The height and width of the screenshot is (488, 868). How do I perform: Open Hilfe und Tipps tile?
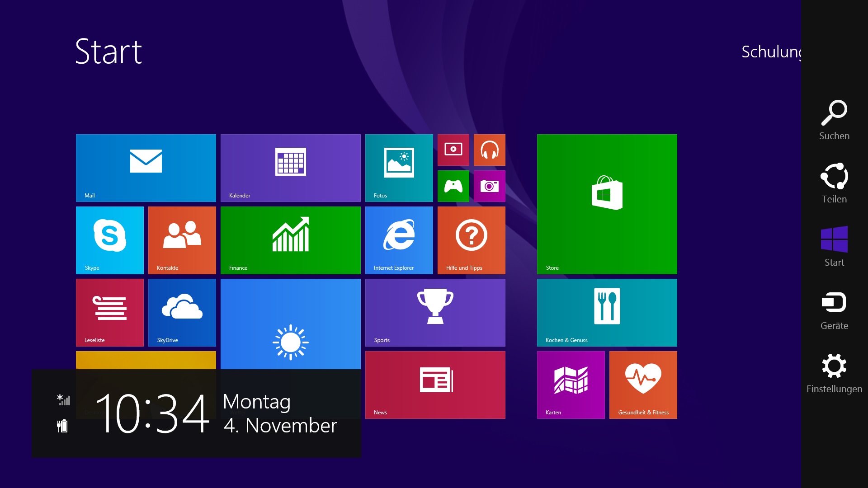point(472,240)
